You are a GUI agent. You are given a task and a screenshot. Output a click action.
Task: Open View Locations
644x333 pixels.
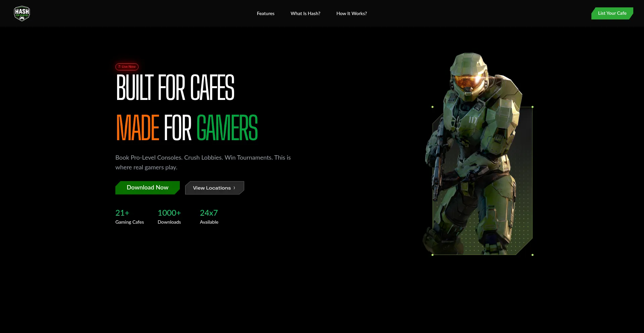tap(212, 188)
